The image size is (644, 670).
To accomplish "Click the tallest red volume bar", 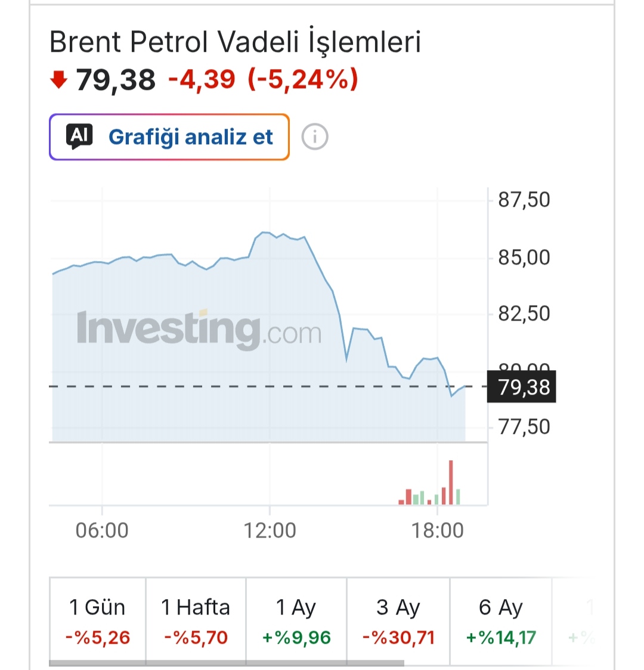I will pyautogui.click(x=451, y=482).
